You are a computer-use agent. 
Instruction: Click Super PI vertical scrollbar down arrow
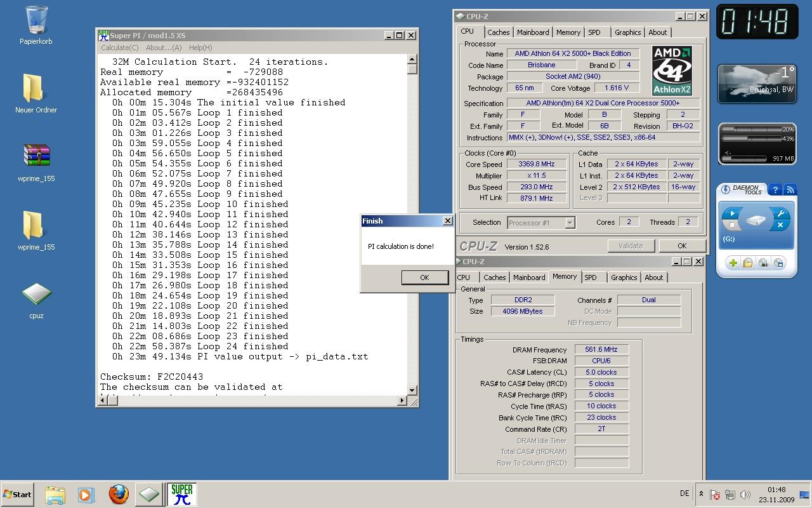(412, 390)
